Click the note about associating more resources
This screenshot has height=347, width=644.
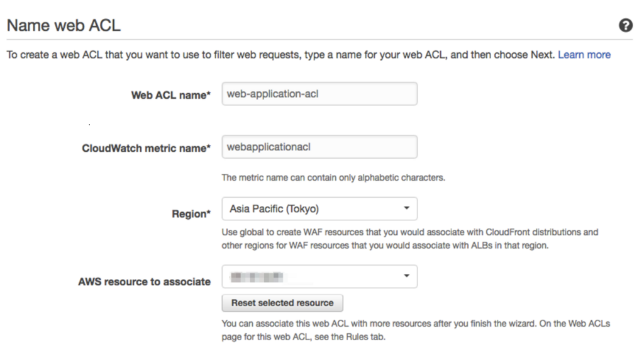[416, 330]
